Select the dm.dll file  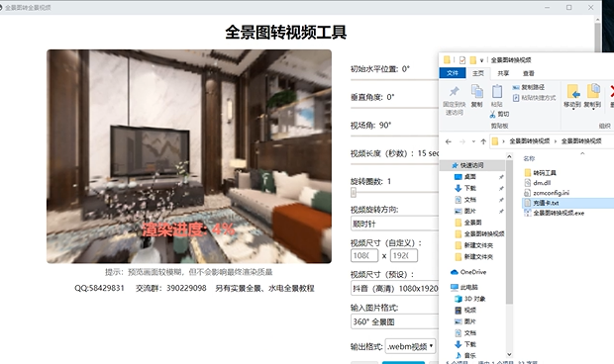(x=542, y=183)
